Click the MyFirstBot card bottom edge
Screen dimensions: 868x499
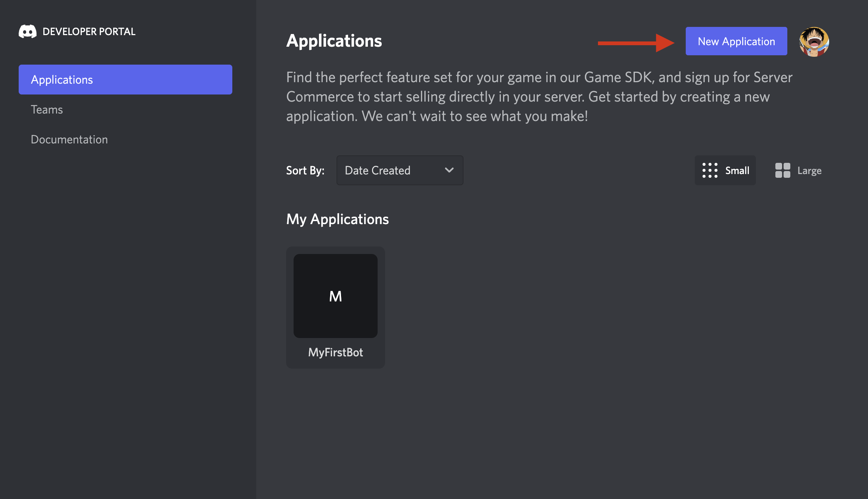point(335,366)
